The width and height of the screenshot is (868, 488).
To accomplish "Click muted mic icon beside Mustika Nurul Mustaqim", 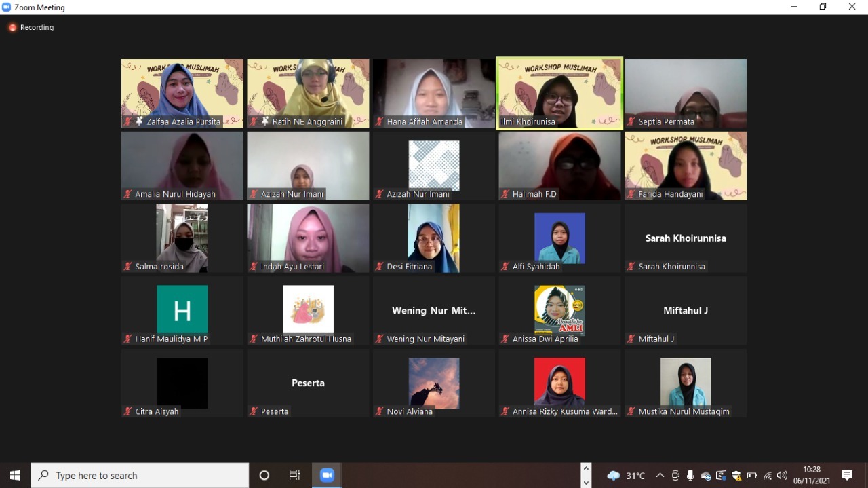I will tap(631, 411).
